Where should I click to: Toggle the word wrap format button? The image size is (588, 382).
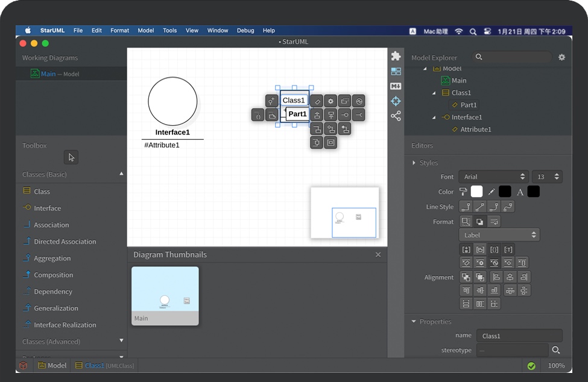pyautogui.click(x=493, y=222)
